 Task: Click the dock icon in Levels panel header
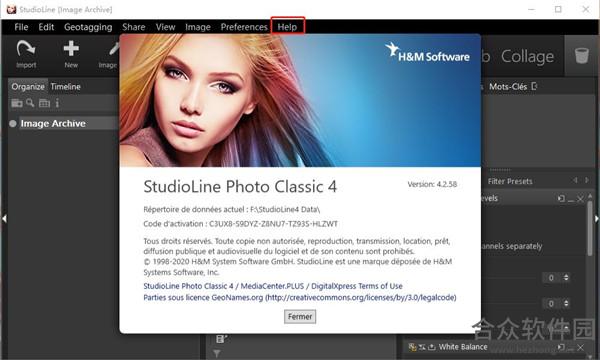pos(561,199)
